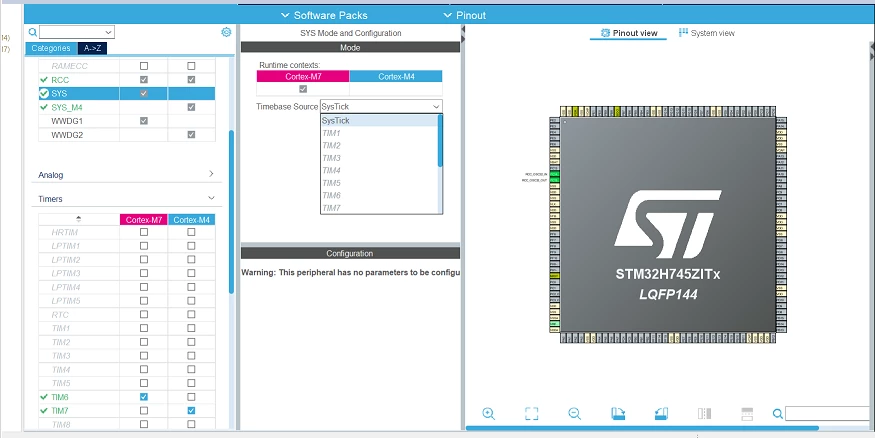Switch to the System view tab
The height and width of the screenshot is (438, 875).
(x=706, y=33)
